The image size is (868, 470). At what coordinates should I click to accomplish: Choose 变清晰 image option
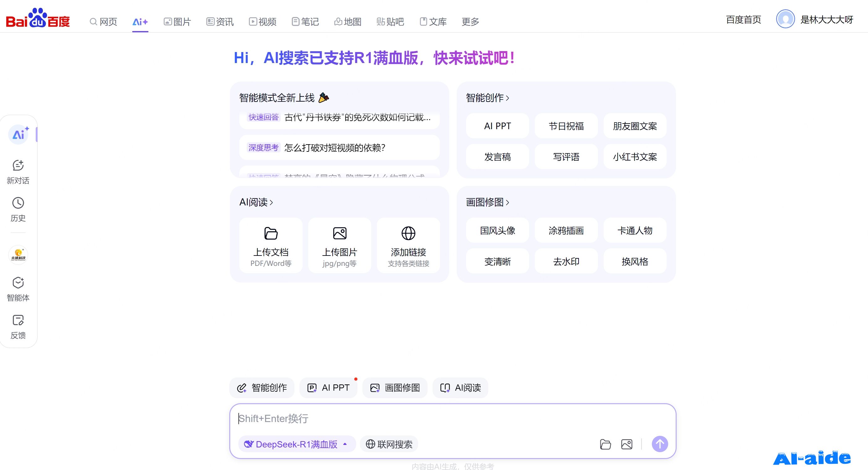[x=497, y=261]
